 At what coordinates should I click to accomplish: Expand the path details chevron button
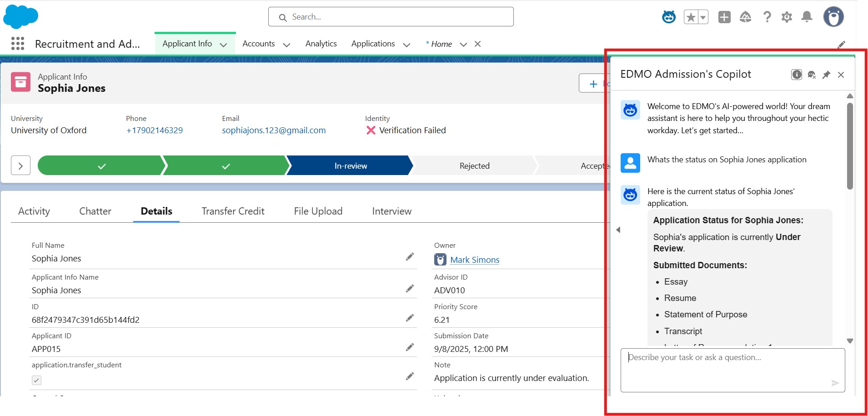20,165
